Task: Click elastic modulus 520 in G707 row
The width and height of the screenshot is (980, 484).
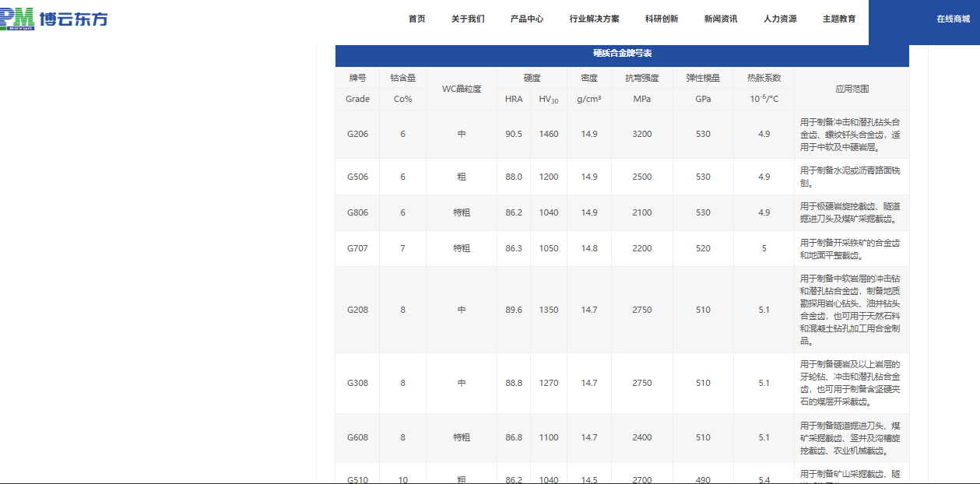Action: (x=703, y=248)
